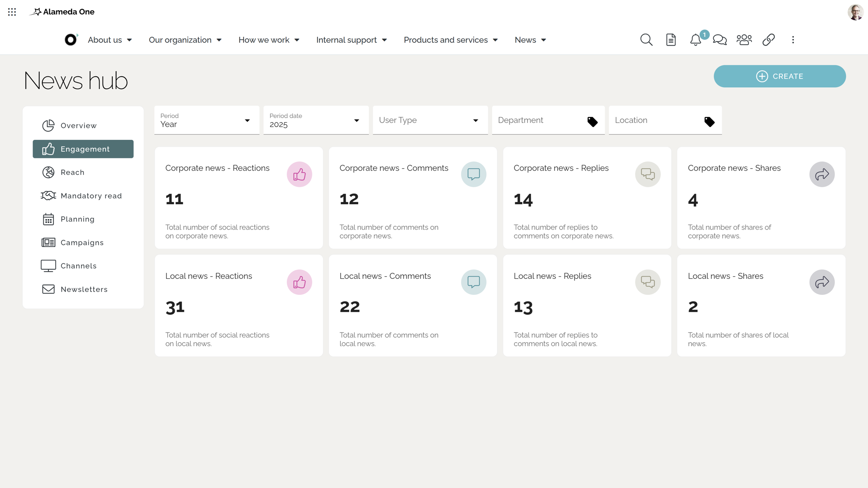This screenshot has height=488, width=868.
Task: Click the Corporate news - Reactions card title
Action: (217, 168)
